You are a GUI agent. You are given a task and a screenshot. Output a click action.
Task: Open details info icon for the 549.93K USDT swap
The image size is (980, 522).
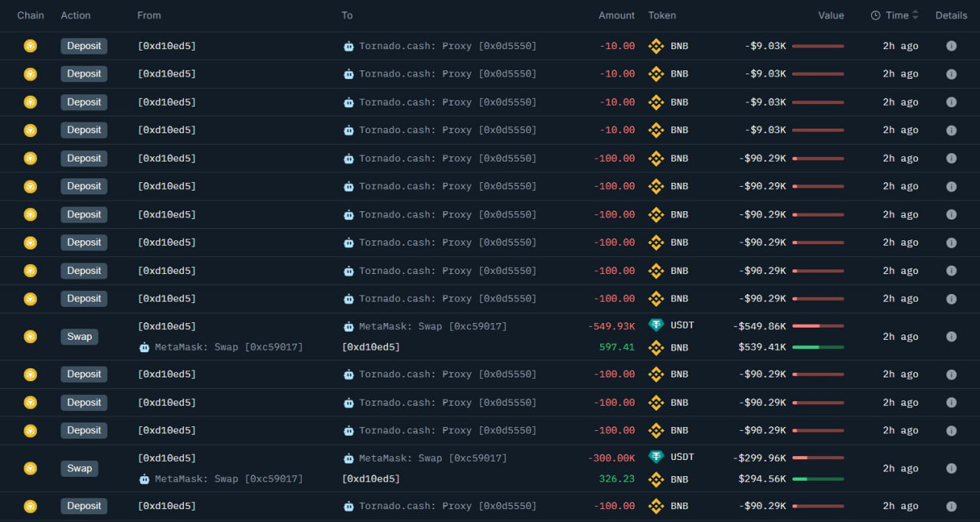pos(951,337)
